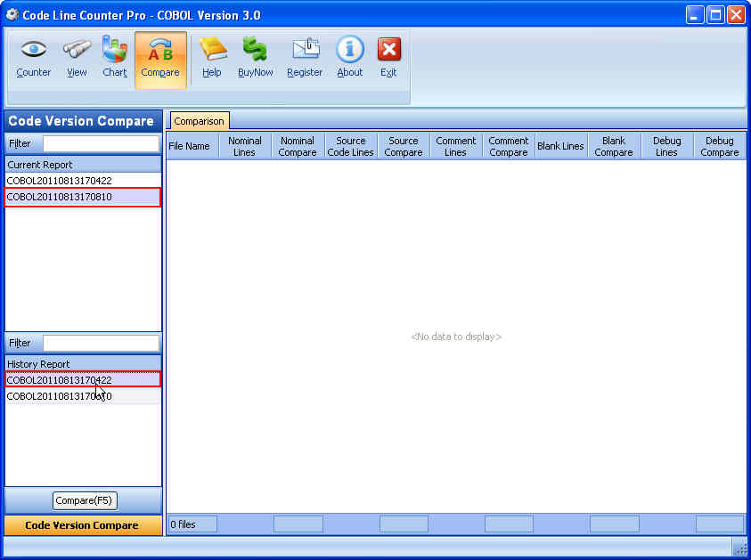Select the Compare toolbar icon
The height and width of the screenshot is (560, 751).
point(160,60)
